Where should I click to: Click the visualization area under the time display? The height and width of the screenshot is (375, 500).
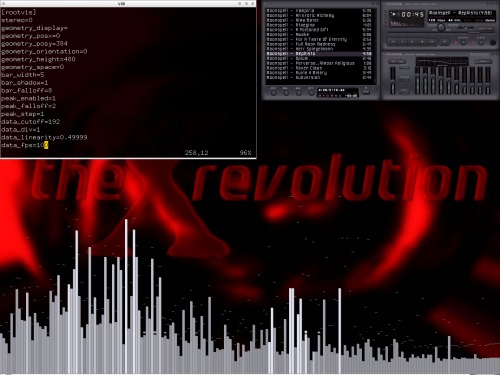pyautogui.click(x=406, y=23)
